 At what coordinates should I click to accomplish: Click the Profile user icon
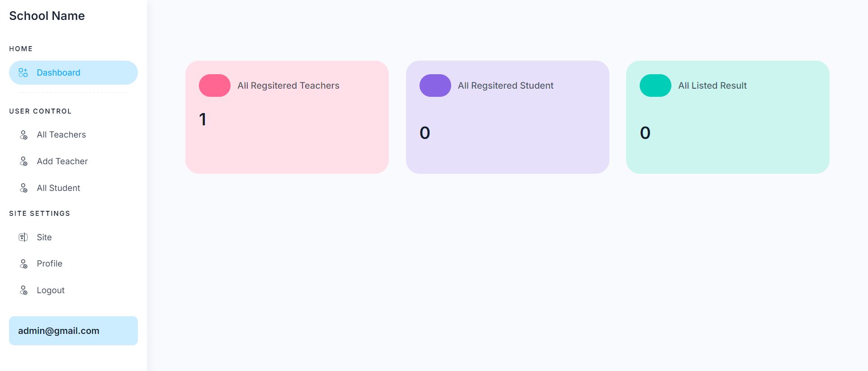point(24,264)
